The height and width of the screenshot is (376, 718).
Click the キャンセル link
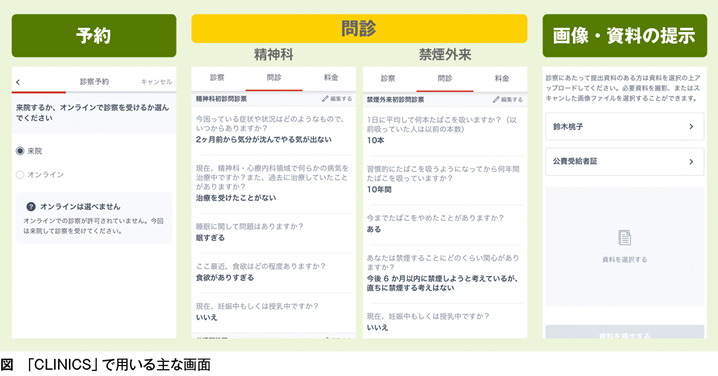click(x=157, y=82)
